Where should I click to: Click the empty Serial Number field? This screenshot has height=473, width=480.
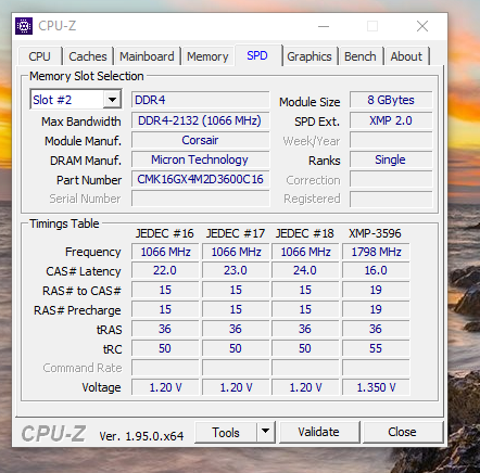[200, 199]
